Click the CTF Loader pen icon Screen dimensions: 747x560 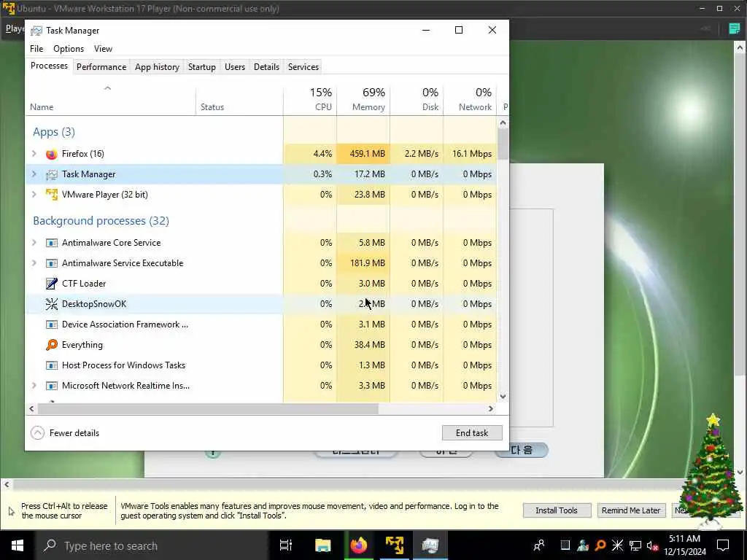tap(52, 284)
